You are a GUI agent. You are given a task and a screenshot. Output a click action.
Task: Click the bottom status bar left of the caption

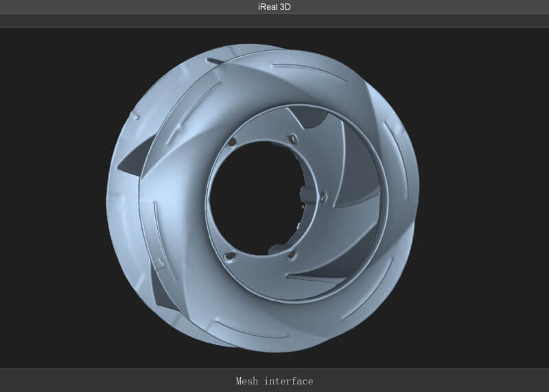[x=103, y=381]
